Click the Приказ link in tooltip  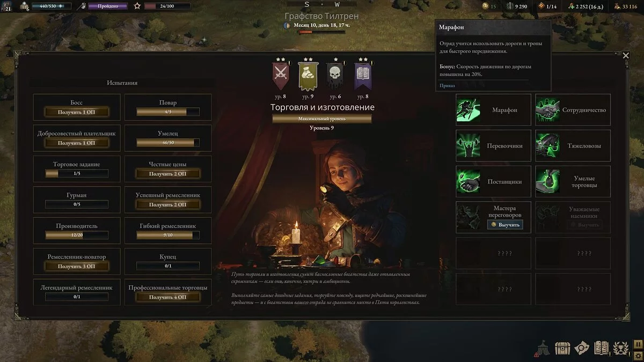click(x=447, y=85)
